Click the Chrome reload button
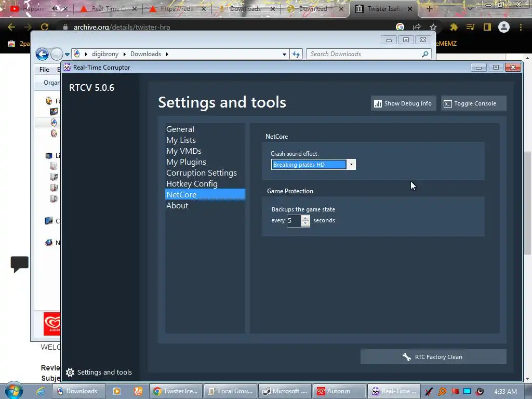This screenshot has width=532, height=399. [x=45, y=27]
